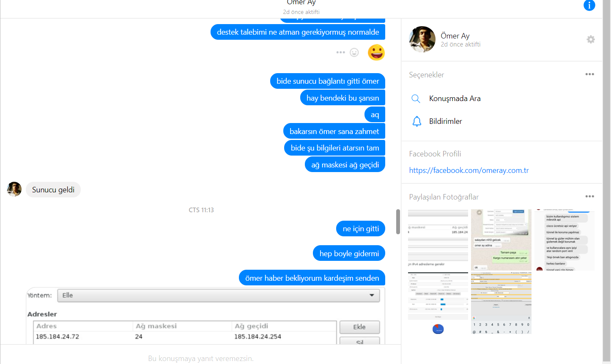611x364 pixels.
Task: Click message "hep boyle gidermi"
Action: 349,254
